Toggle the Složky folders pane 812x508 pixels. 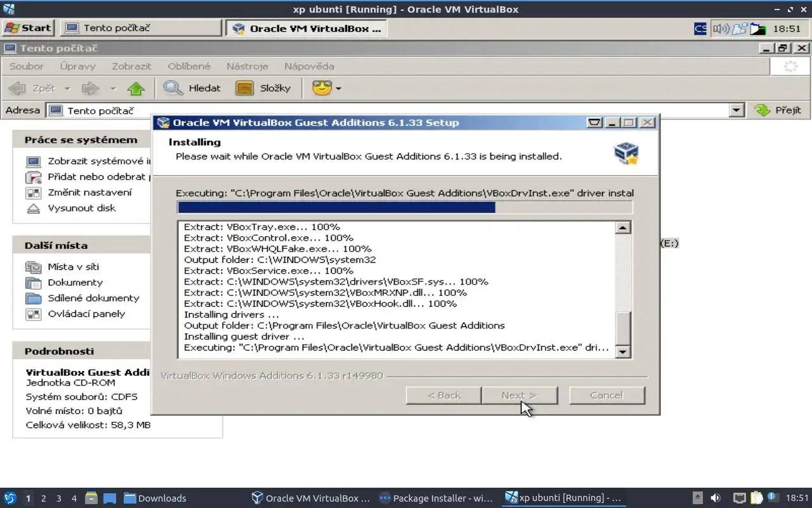pyautogui.click(x=263, y=88)
